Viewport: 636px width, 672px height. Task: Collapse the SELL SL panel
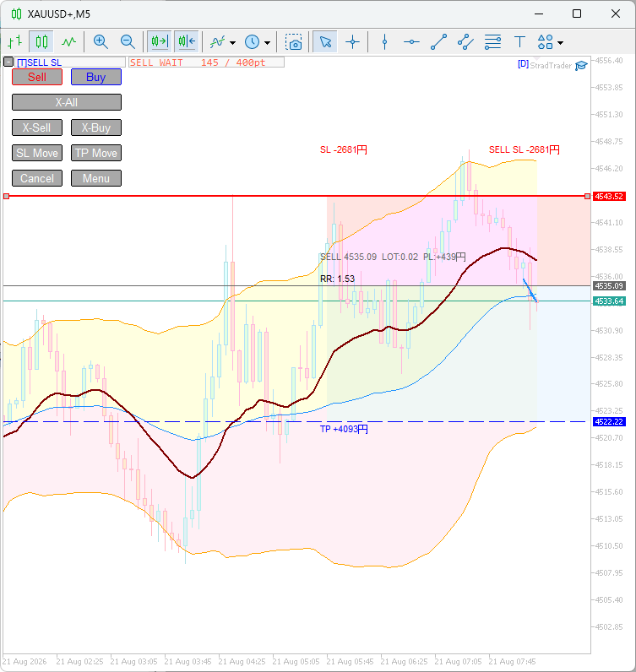[x=8, y=62]
